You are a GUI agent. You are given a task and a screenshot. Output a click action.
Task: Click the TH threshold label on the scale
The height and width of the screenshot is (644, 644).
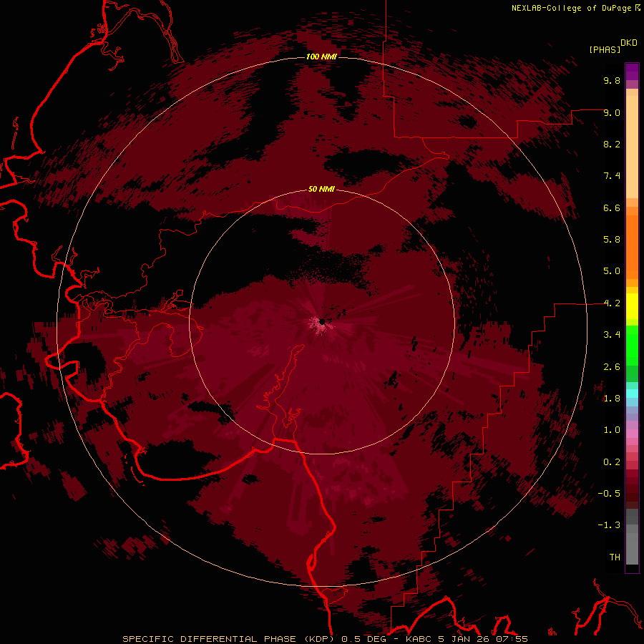615,557
